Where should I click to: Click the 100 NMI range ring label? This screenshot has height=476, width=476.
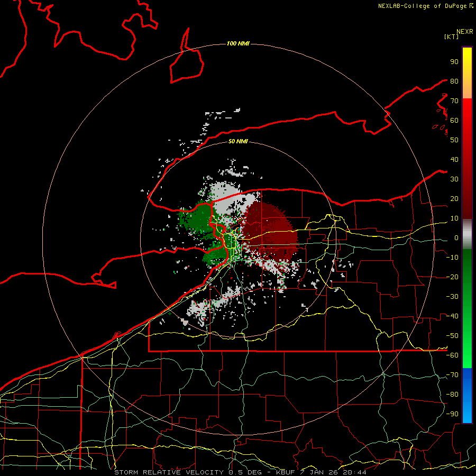238,44
